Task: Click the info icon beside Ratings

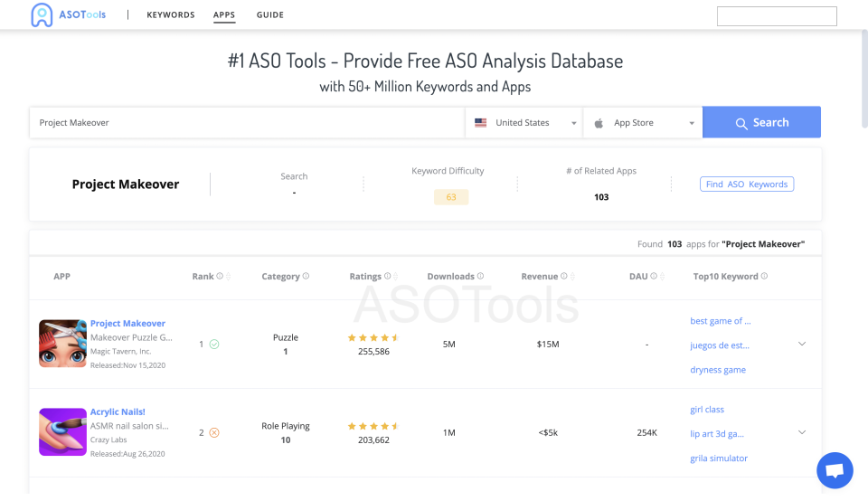Action: [x=388, y=277]
